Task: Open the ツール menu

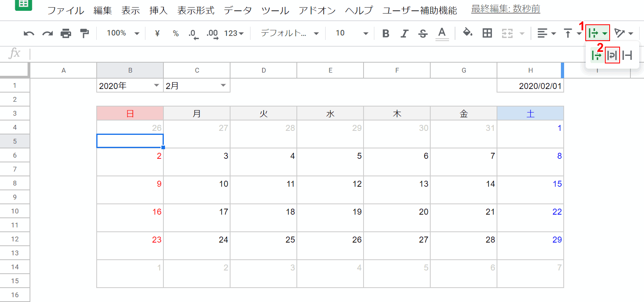Action: [x=275, y=11]
